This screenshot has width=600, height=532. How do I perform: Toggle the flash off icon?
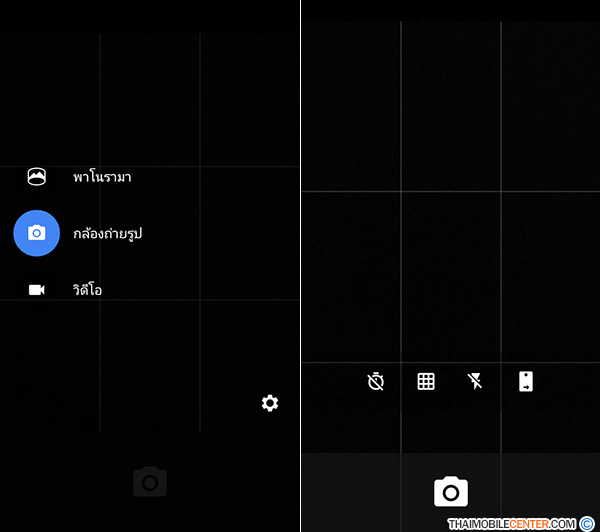coord(475,381)
